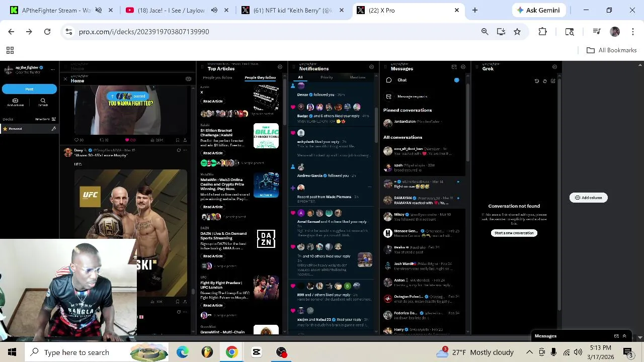Open the Chrome apps grid icon
Image resolution: width=644 pixels, height=362 pixels.
pyautogui.click(x=10, y=50)
